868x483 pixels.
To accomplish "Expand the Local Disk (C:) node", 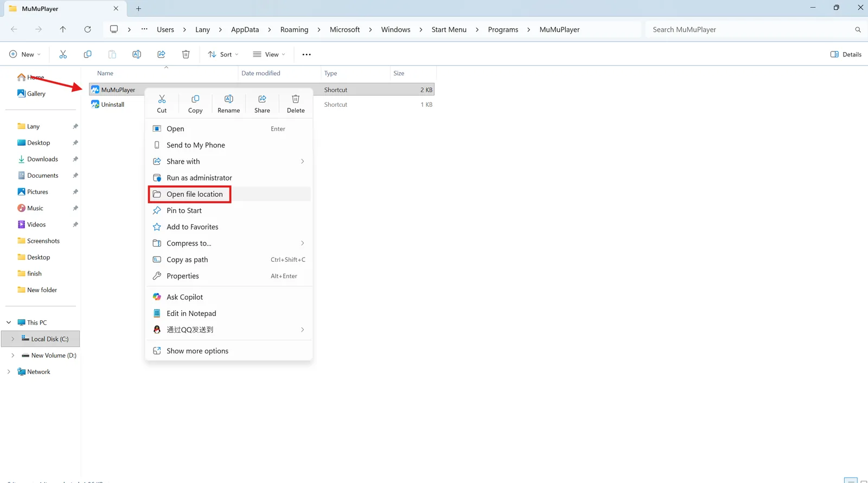I will point(12,339).
